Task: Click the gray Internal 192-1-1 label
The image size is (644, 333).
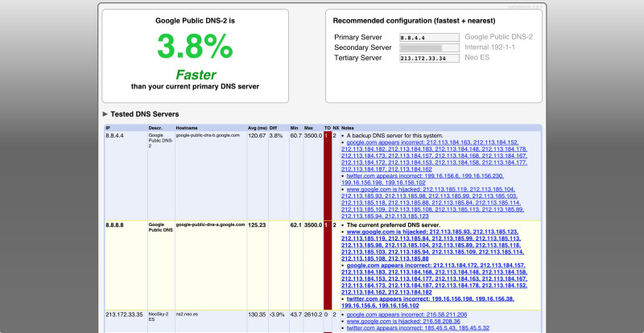Action: pos(490,47)
